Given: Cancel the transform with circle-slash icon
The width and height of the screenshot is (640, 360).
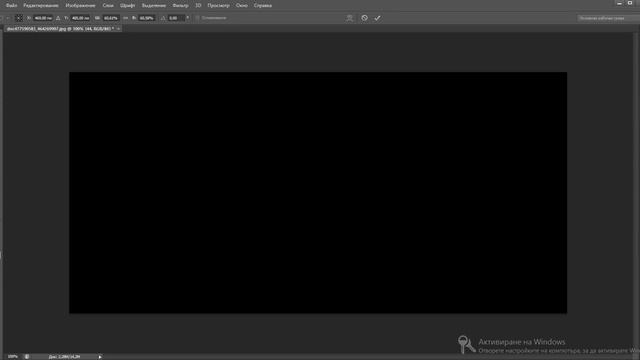Looking at the screenshot, I should tap(364, 18).
